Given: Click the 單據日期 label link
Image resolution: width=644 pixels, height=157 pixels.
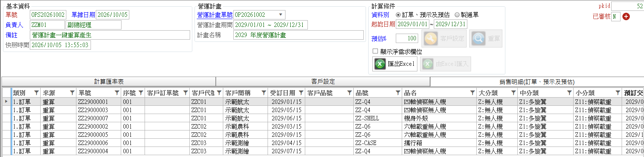Looking at the screenshot, I should point(83,15).
